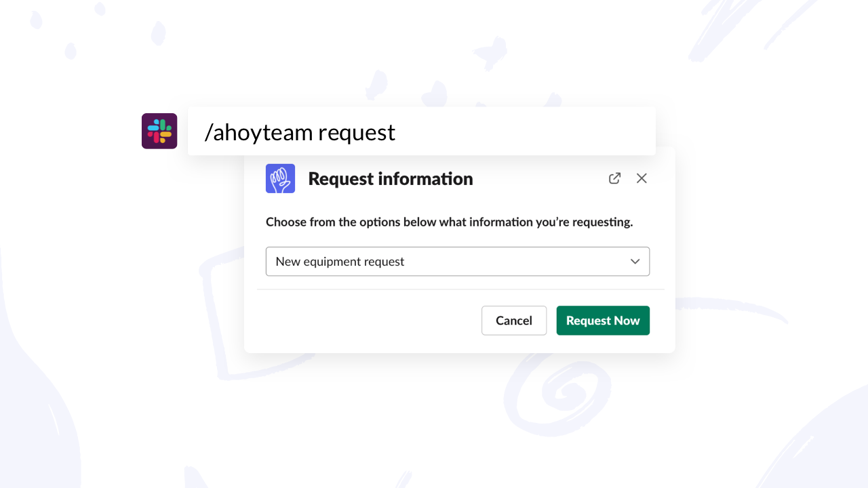Click the pop-out arrow icon beside the X
This screenshot has width=868, height=488.
tap(614, 178)
